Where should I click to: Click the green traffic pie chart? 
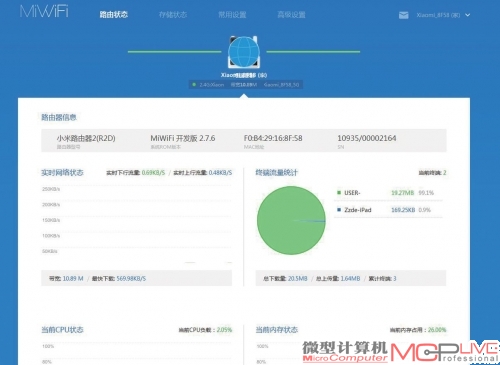(291, 220)
